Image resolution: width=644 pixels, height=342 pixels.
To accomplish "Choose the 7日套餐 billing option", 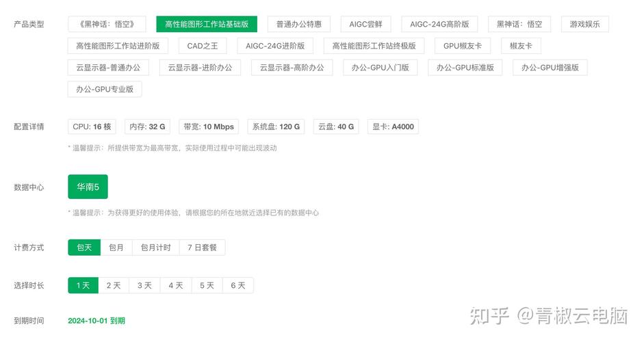I will click(202, 248).
